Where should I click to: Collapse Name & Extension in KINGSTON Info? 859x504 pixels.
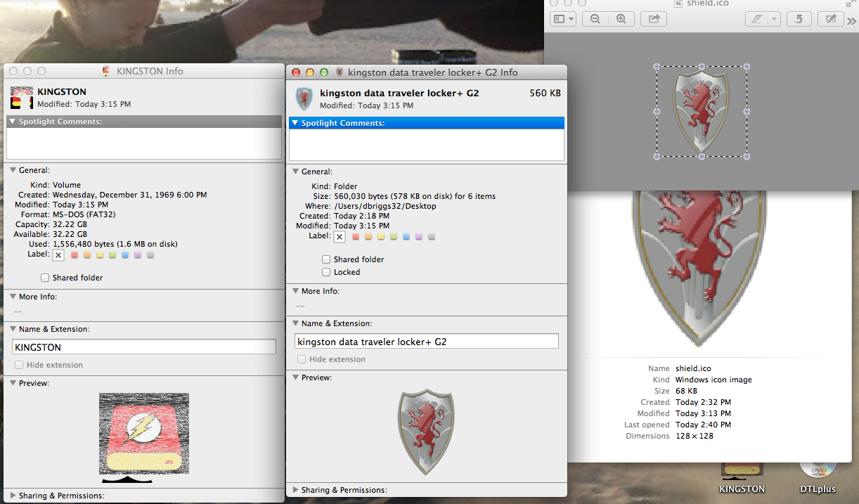pyautogui.click(x=13, y=329)
